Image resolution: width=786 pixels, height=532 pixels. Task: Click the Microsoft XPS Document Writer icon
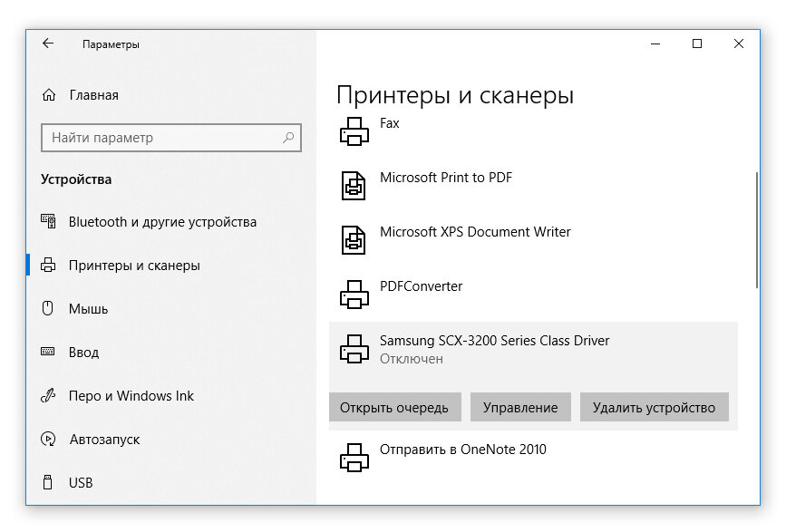[x=354, y=240]
